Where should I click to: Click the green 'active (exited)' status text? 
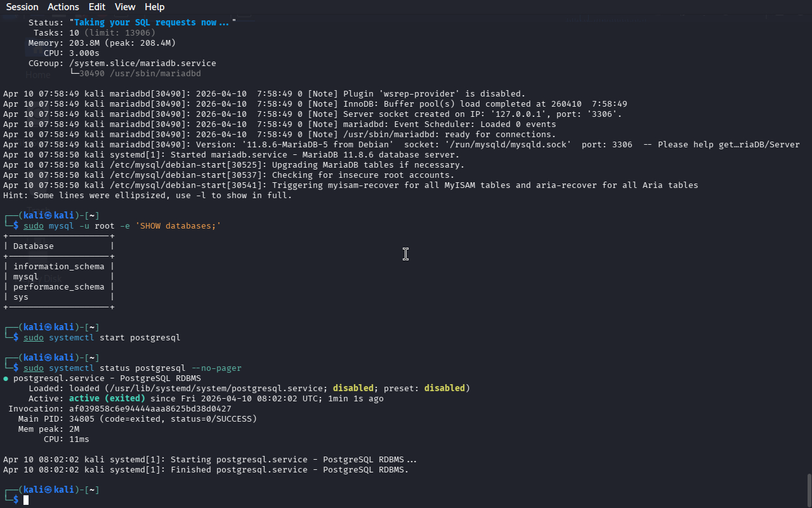pos(107,399)
